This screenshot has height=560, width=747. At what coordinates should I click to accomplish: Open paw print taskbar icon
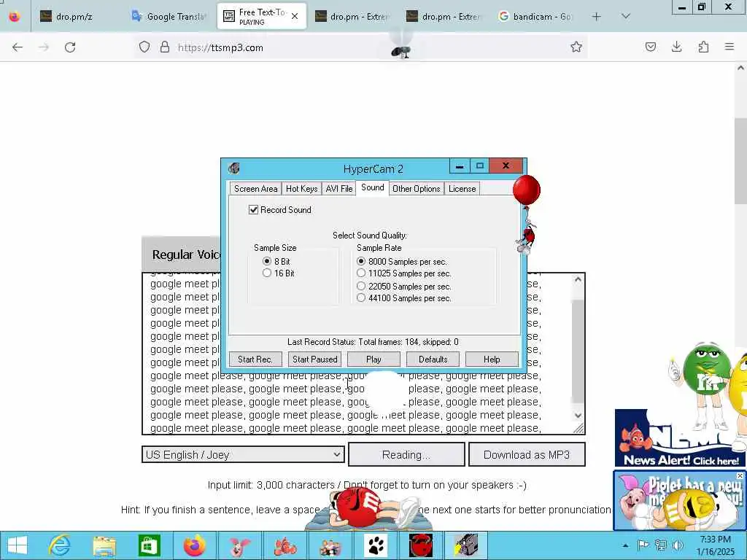point(376,545)
